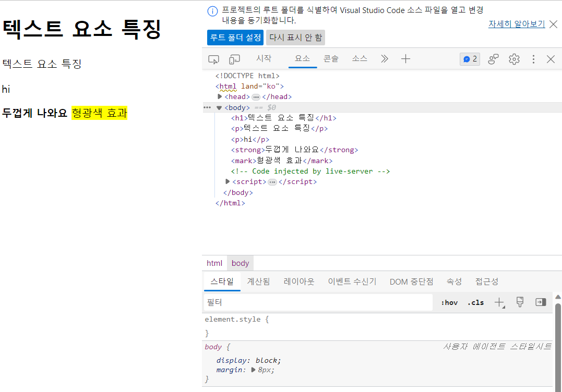Open the 이벤트 수신기 tab
This screenshot has height=392, width=562.
(x=352, y=281)
